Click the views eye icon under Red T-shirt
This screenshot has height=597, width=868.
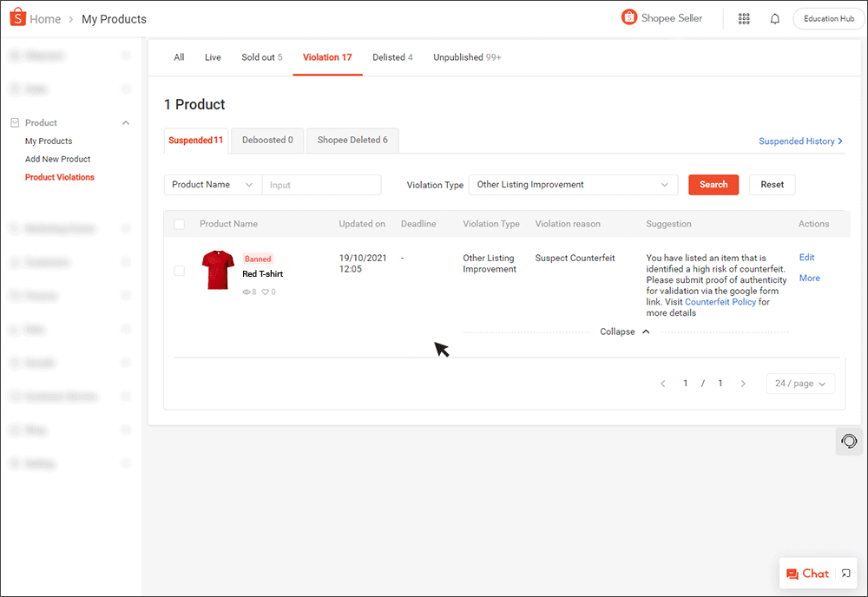tap(246, 292)
